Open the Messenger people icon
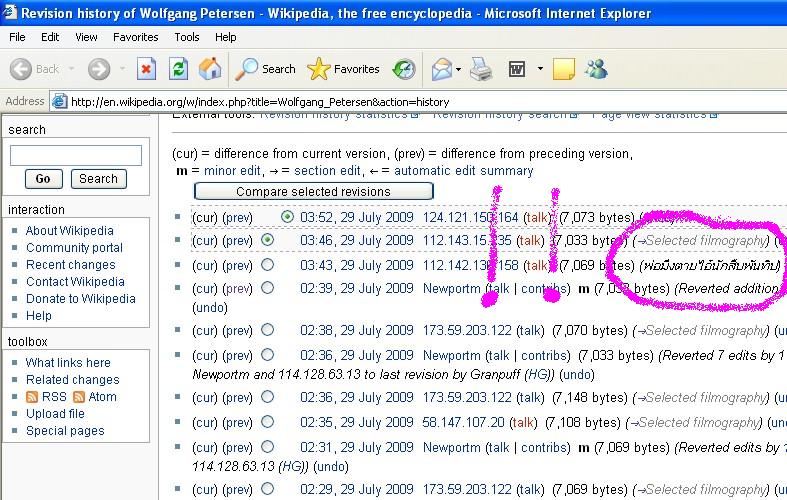787x500 pixels. coord(596,69)
